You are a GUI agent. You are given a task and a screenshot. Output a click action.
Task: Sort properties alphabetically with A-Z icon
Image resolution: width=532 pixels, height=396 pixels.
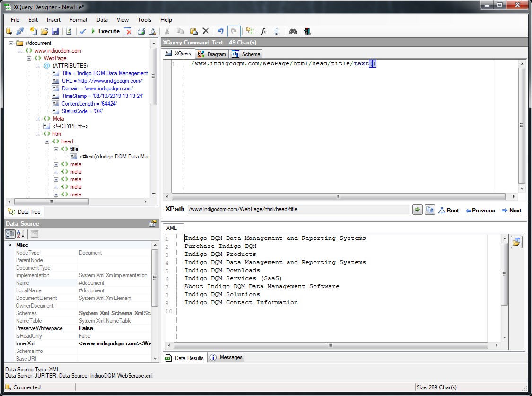click(21, 234)
